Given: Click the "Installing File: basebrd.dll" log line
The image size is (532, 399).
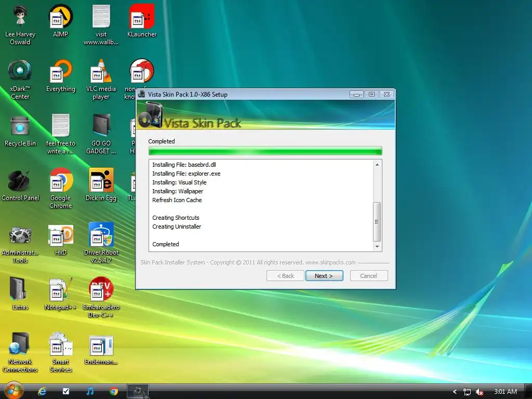Looking at the screenshot, I should 184,165.
